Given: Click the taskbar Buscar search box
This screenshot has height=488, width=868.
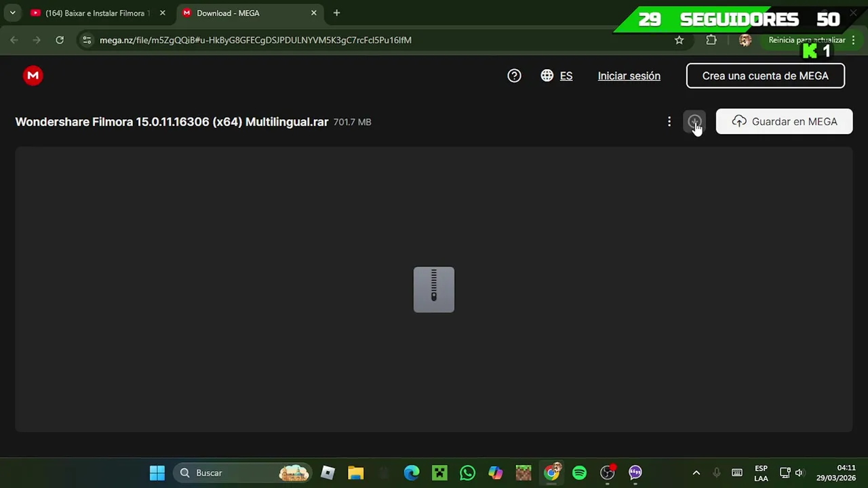Looking at the screenshot, I should (x=243, y=472).
